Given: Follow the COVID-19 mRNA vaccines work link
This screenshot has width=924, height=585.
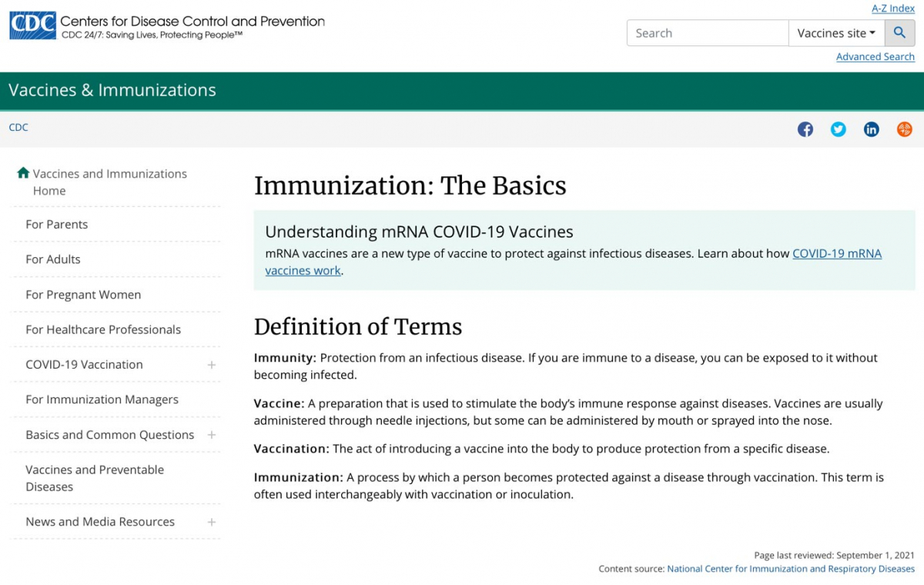Looking at the screenshot, I should point(836,253).
